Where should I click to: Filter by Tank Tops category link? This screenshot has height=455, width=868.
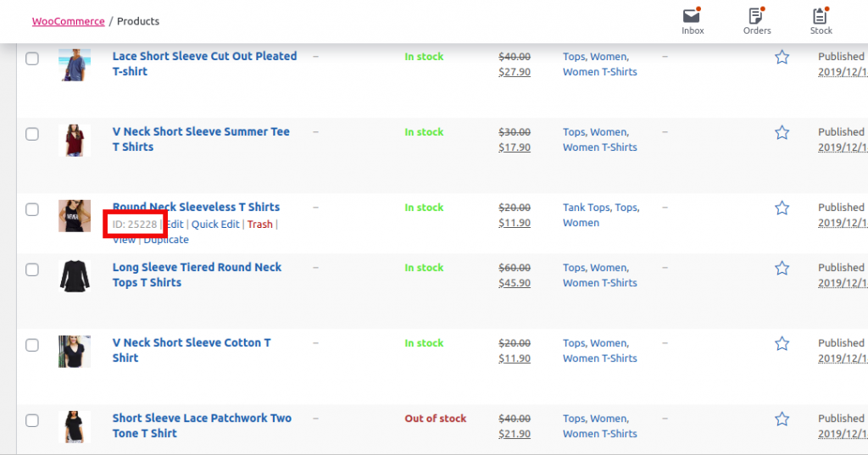pyautogui.click(x=587, y=208)
